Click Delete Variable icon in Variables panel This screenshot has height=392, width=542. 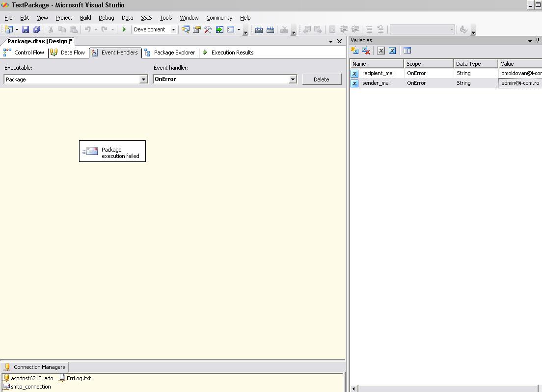366,51
